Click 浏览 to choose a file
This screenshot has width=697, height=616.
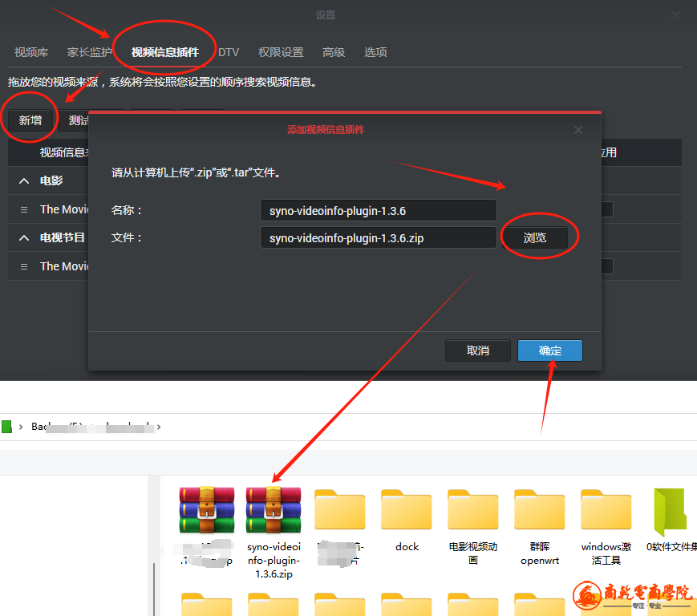(535, 237)
